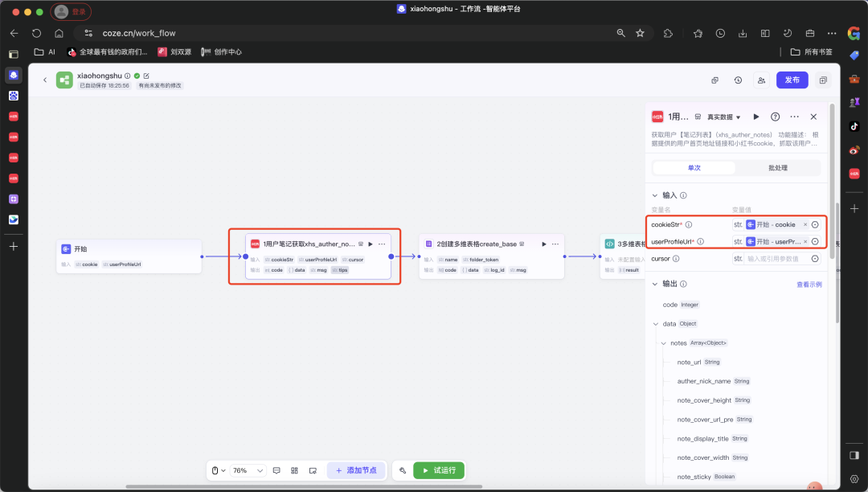Open the help question mark in node panel

[775, 117]
